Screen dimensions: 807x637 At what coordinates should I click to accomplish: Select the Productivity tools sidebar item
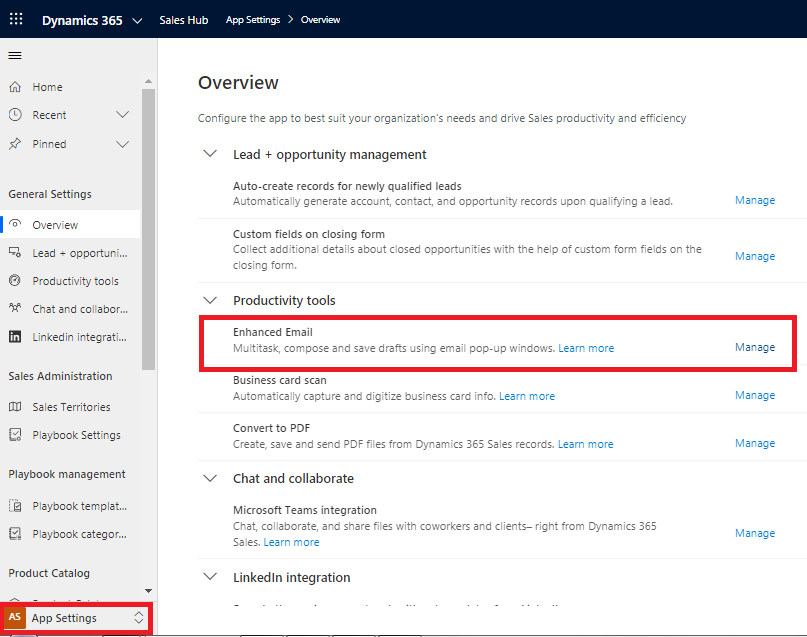click(x=73, y=280)
